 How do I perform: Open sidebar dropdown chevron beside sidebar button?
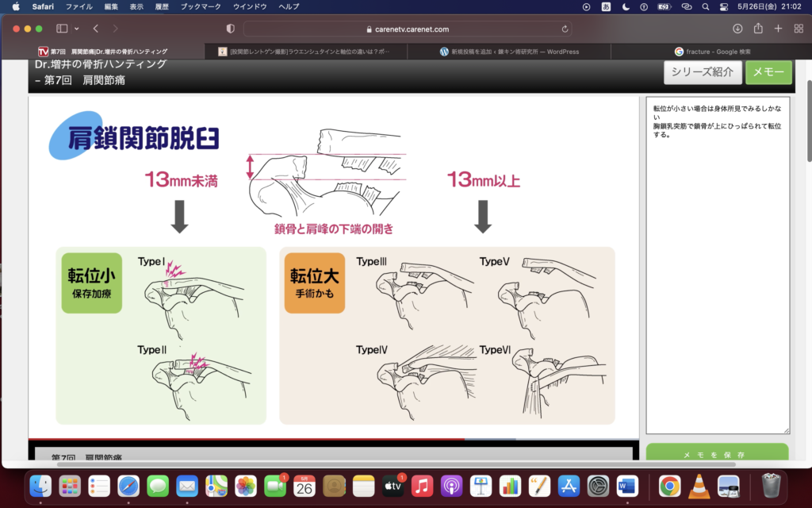75,29
